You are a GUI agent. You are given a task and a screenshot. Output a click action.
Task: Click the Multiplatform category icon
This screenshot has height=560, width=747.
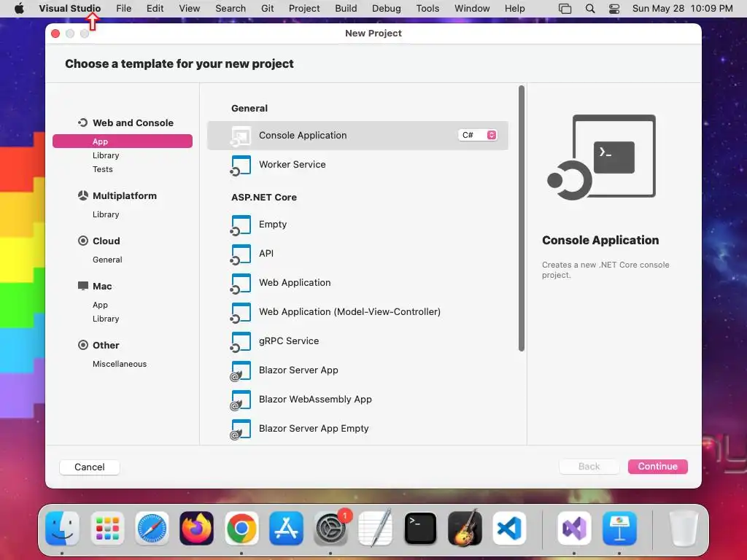(83, 195)
